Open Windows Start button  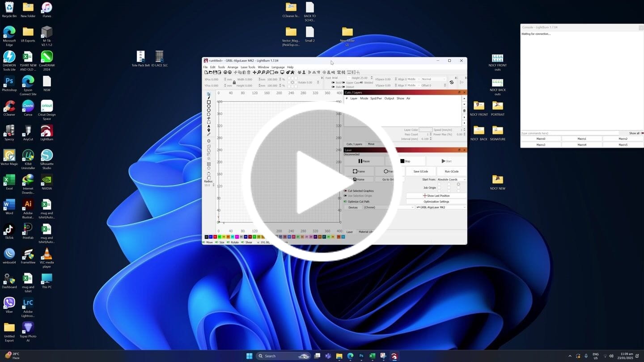click(x=249, y=356)
